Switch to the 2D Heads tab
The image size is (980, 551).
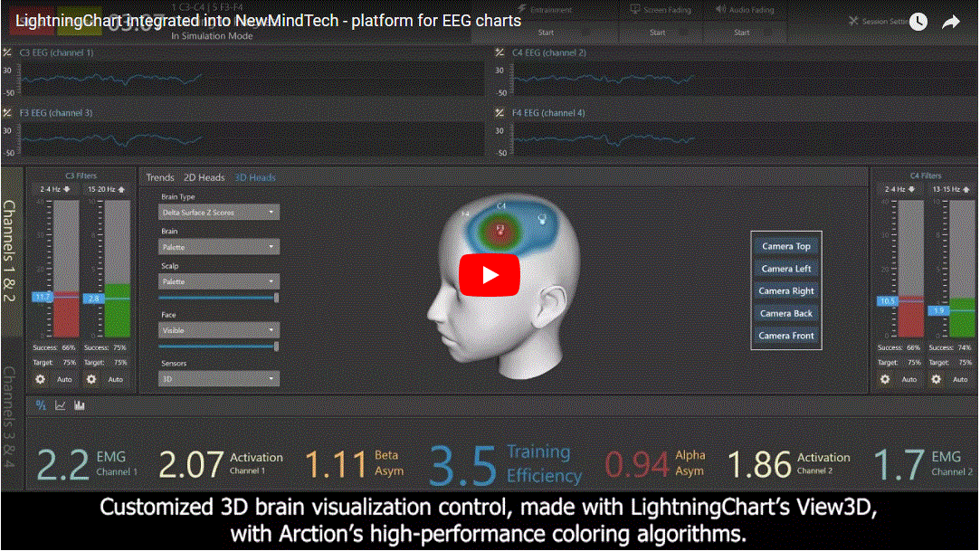pos(204,177)
